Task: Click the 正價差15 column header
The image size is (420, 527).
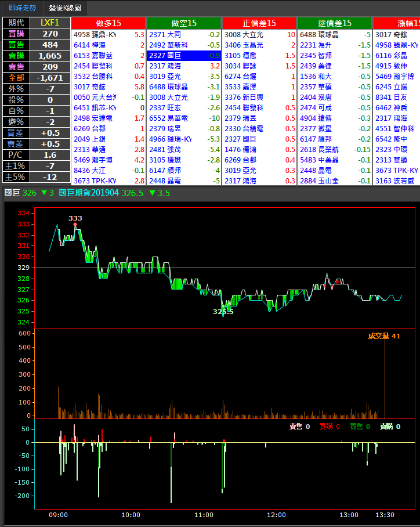Action: (x=259, y=23)
